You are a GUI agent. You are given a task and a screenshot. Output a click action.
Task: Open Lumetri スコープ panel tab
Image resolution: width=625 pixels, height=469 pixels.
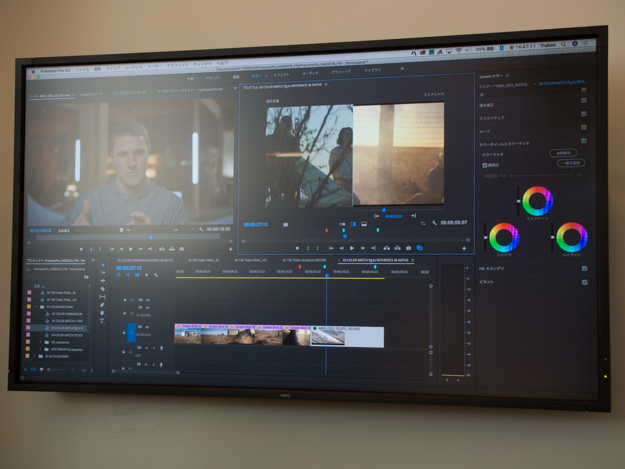tap(92, 94)
